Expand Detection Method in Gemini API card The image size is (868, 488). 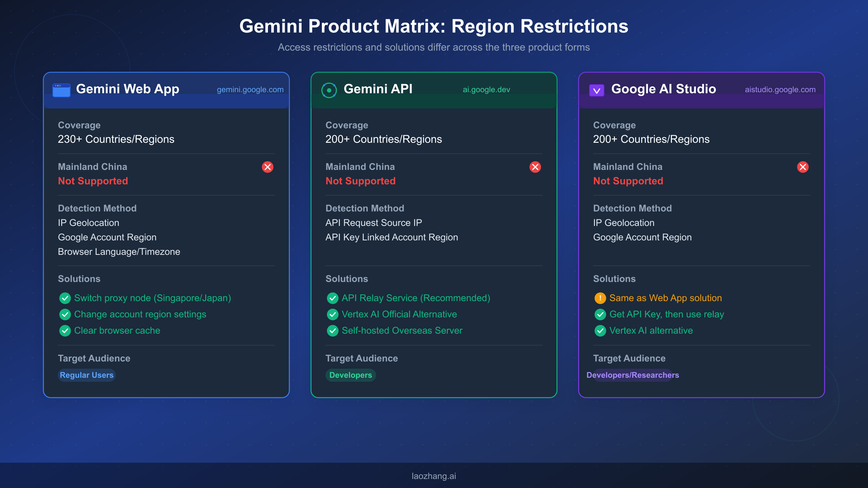coord(365,208)
